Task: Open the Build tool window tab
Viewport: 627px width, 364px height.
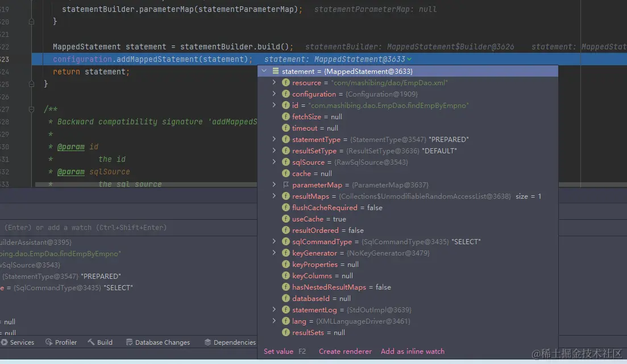Action: [x=100, y=342]
